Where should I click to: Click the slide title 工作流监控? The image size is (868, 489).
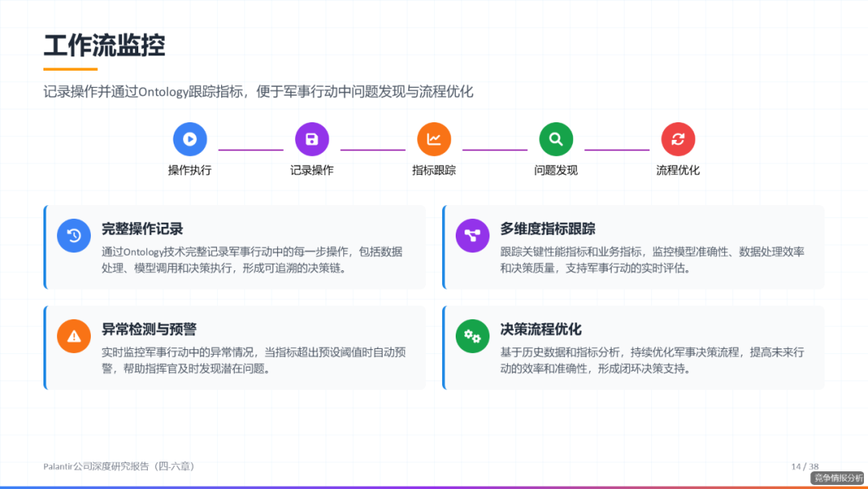[x=104, y=45]
